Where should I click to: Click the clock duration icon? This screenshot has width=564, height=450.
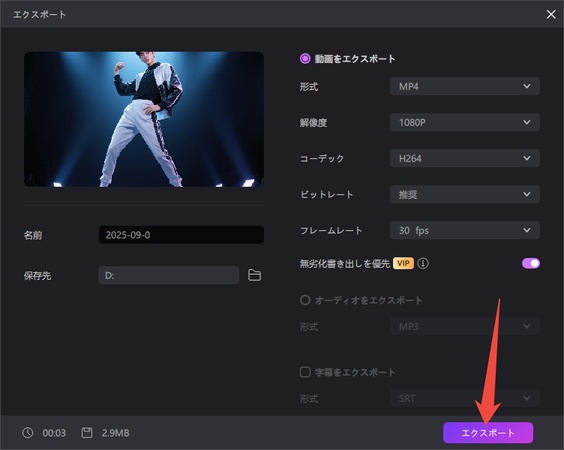28,433
